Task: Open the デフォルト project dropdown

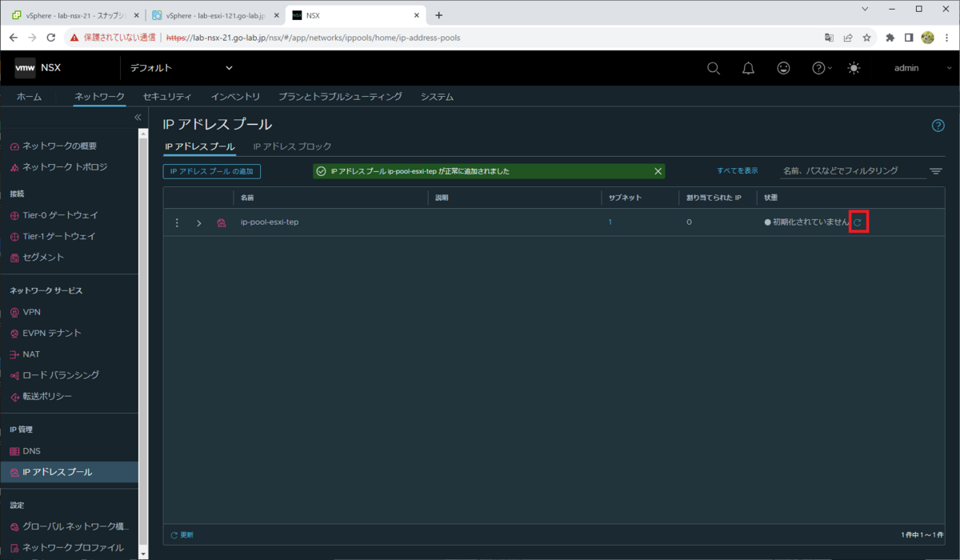Action: point(182,68)
